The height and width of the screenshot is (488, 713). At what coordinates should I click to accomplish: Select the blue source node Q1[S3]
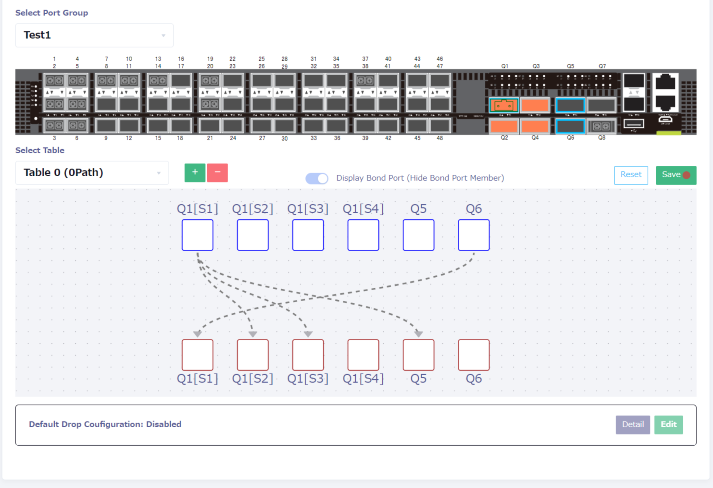coord(308,235)
